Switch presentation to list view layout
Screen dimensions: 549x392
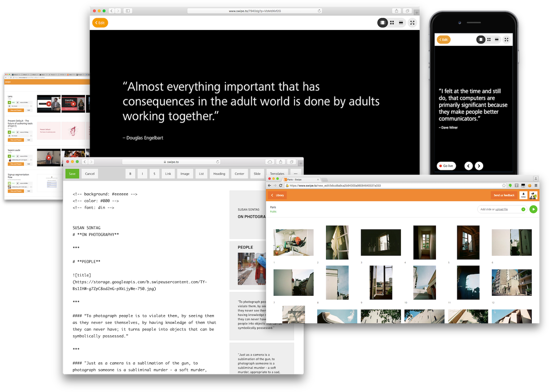point(401,22)
